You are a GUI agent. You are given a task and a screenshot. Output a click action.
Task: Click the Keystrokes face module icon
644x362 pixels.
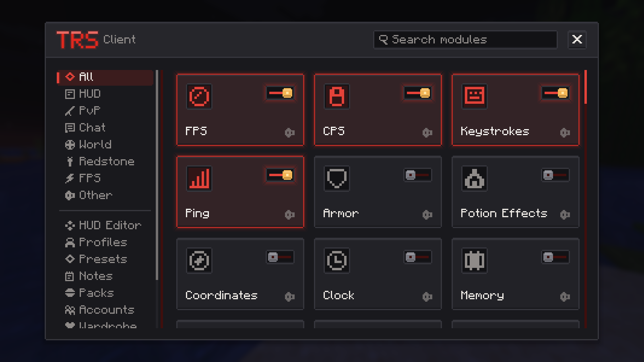pyautogui.click(x=475, y=97)
